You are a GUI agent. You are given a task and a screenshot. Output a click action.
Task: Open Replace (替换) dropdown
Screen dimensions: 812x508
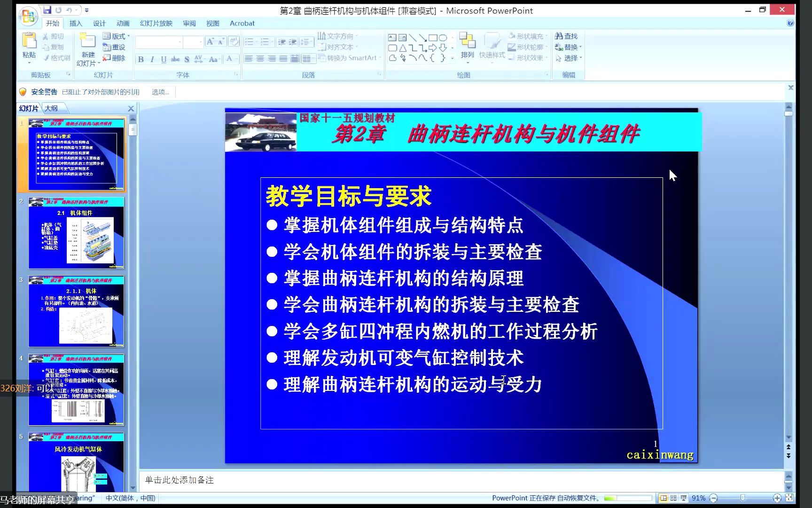coord(568,47)
